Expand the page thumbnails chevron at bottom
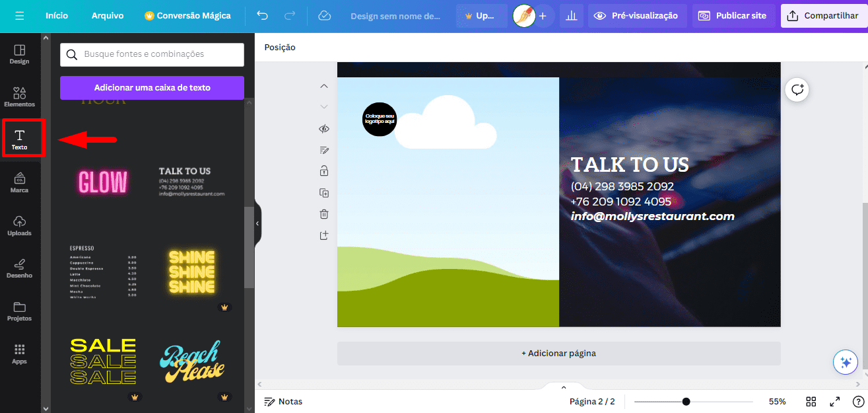Screen dimensions: 868x413 pyautogui.click(x=563, y=387)
